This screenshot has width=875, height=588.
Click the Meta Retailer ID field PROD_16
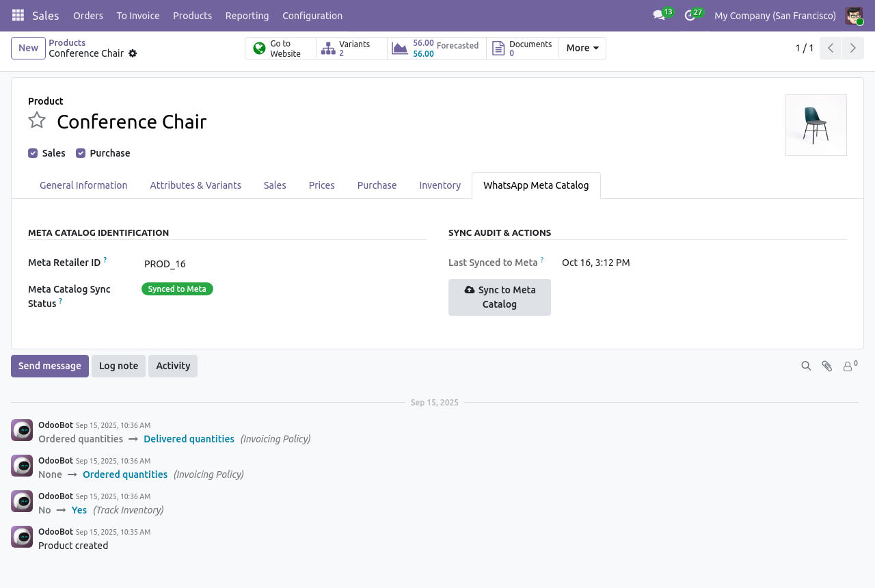(x=284, y=264)
